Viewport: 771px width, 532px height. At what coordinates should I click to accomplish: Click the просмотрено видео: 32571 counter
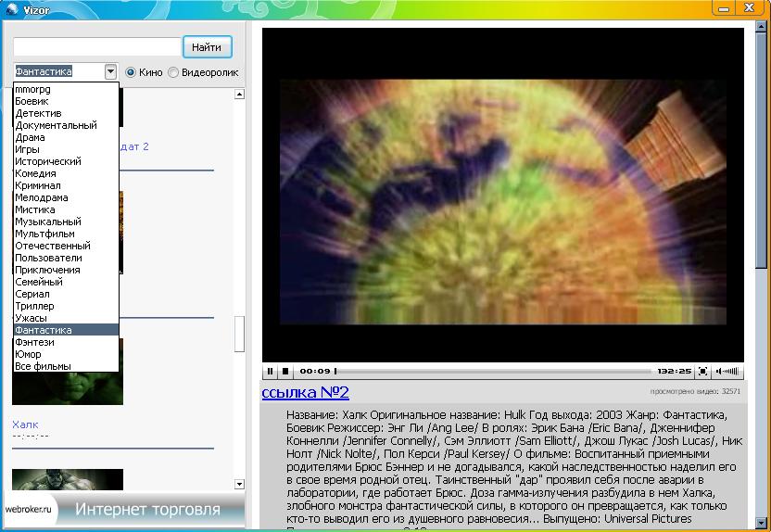click(x=695, y=391)
